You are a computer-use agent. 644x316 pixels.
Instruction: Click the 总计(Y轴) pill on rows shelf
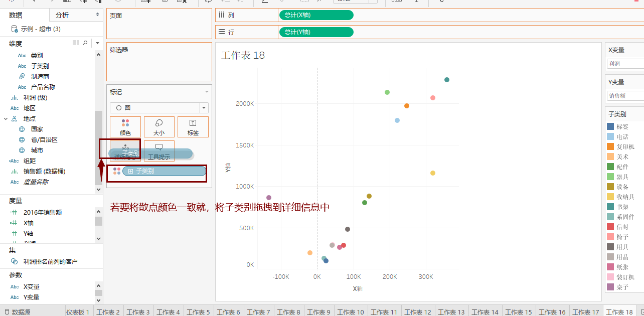[316, 32]
